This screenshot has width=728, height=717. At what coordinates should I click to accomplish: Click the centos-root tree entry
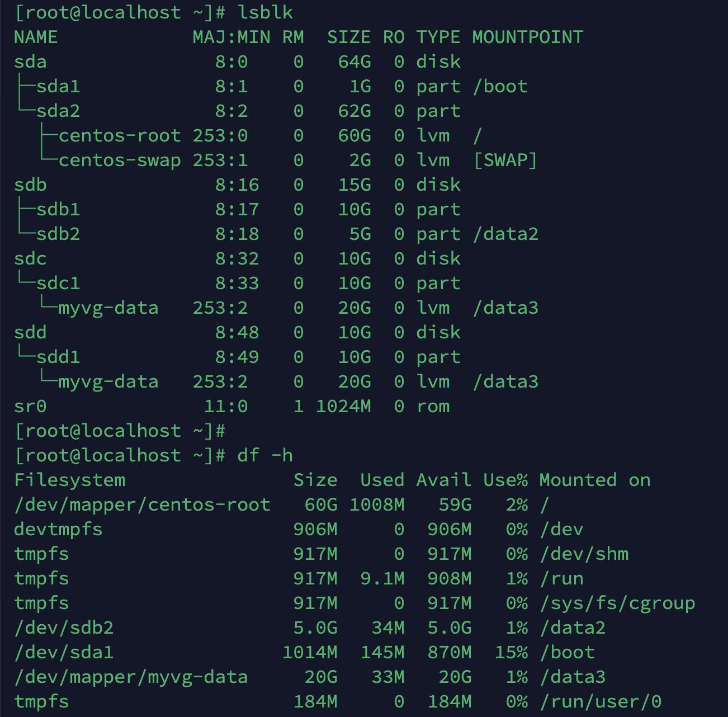pos(119,135)
